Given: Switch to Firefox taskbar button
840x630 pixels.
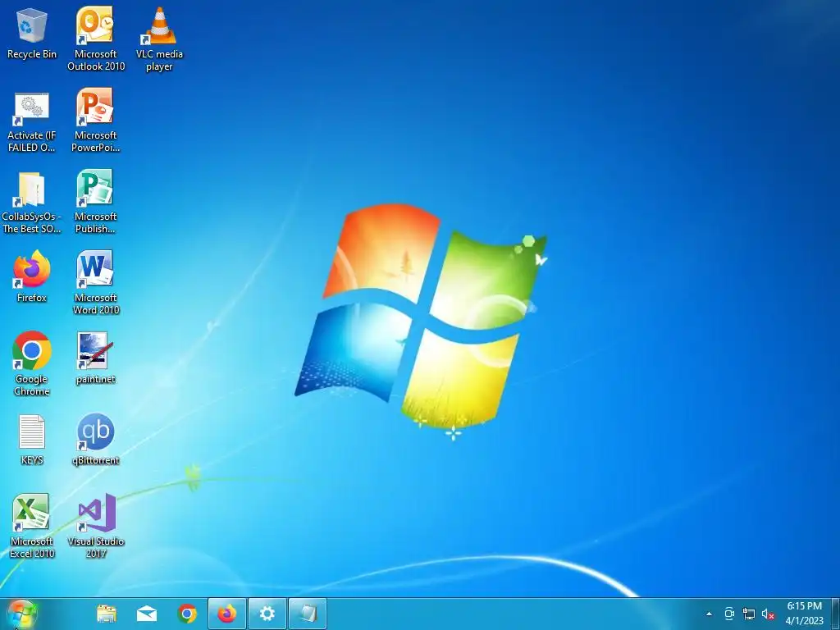Looking at the screenshot, I should (227, 614).
